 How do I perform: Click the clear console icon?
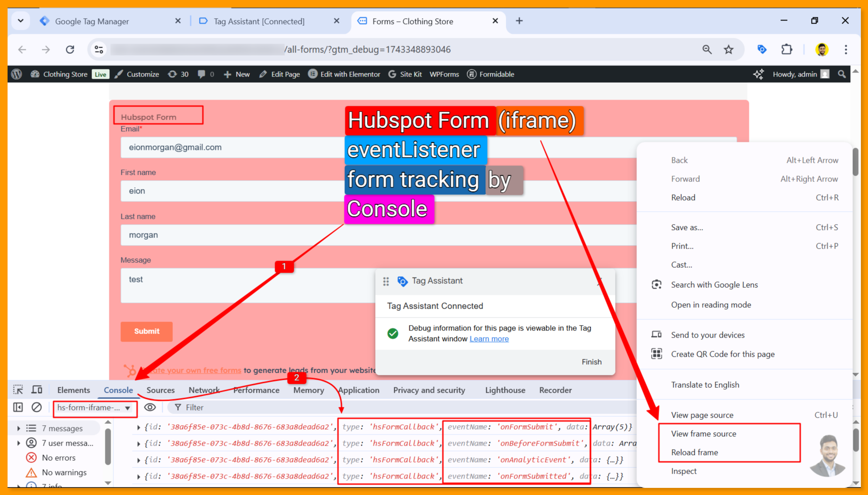coord(36,407)
